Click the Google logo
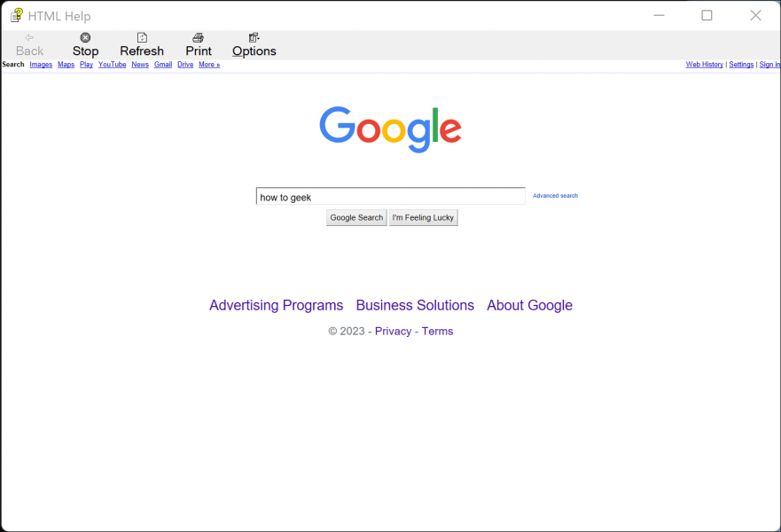The width and height of the screenshot is (781, 532). pyautogui.click(x=390, y=129)
